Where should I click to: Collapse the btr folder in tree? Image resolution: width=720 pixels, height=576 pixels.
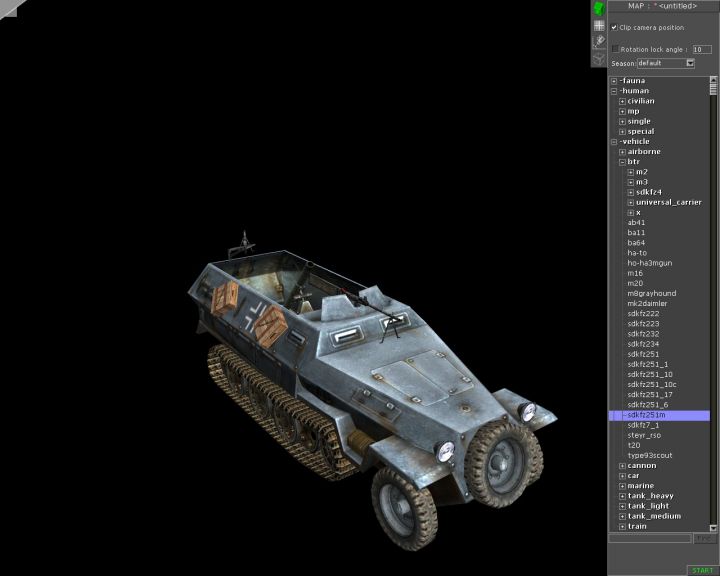tap(622, 162)
